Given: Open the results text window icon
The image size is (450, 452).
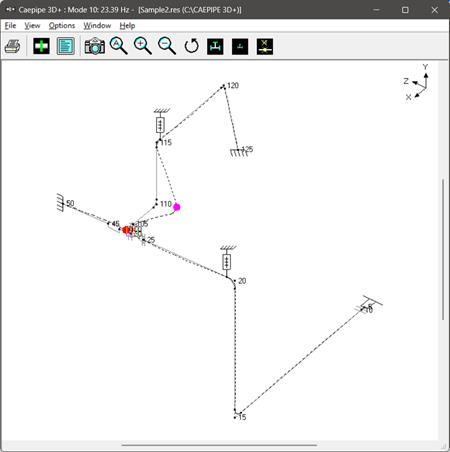Looking at the screenshot, I should click(x=66, y=46).
